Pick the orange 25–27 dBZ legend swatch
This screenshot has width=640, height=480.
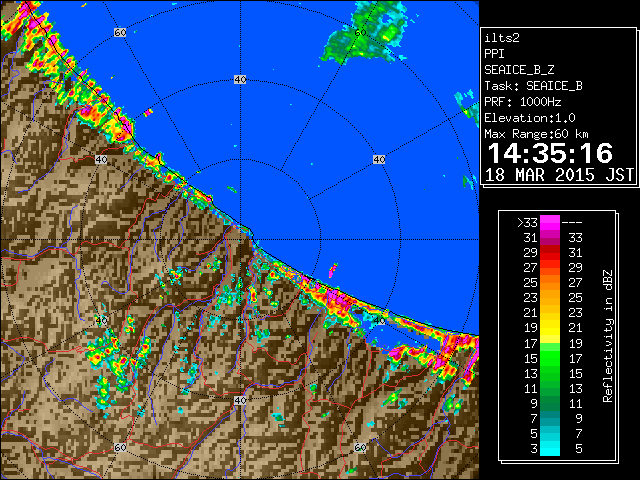[550, 283]
